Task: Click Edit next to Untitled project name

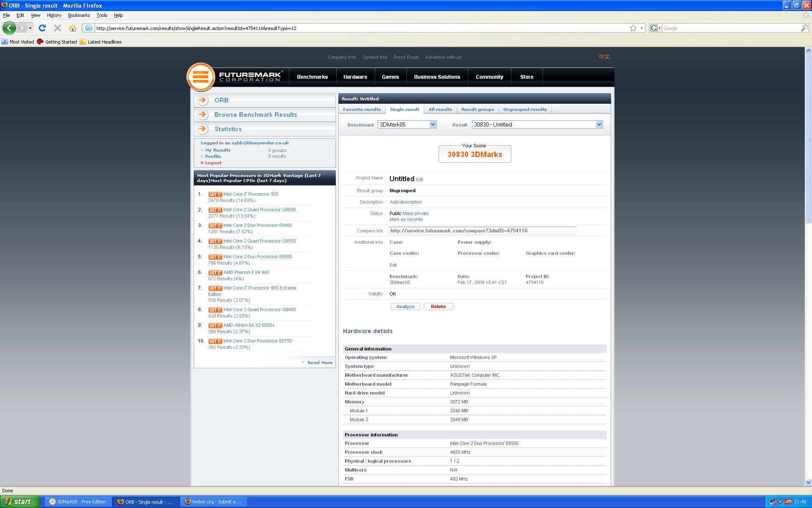Action: pos(419,179)
